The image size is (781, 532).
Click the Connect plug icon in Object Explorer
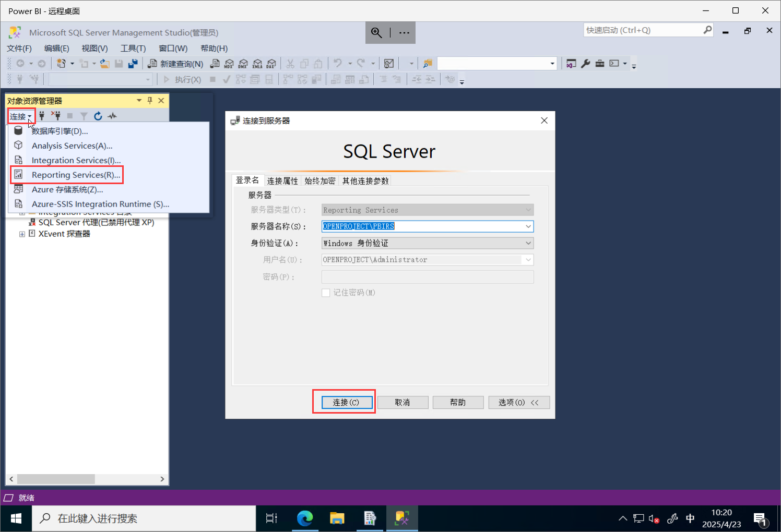pos(42,116)
